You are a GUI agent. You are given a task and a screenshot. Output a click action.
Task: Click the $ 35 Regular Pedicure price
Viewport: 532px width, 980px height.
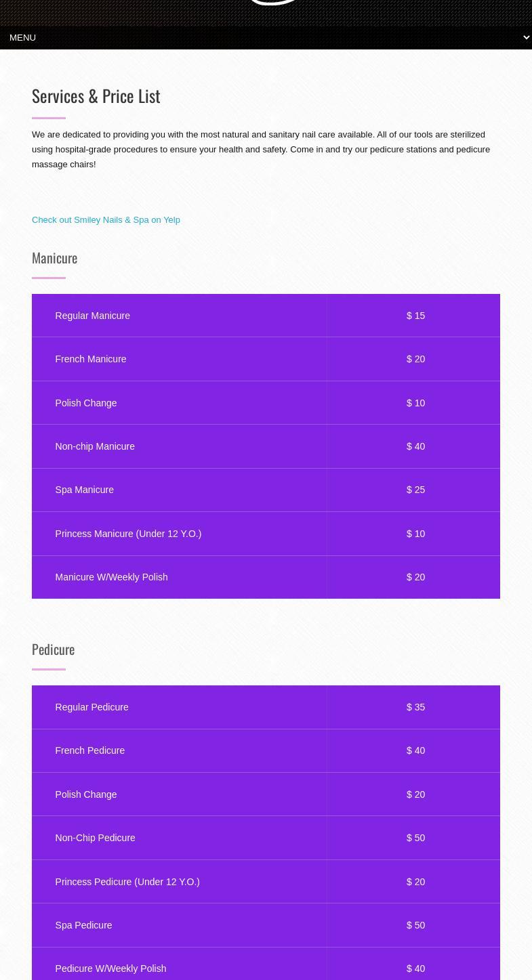point(415,707)
